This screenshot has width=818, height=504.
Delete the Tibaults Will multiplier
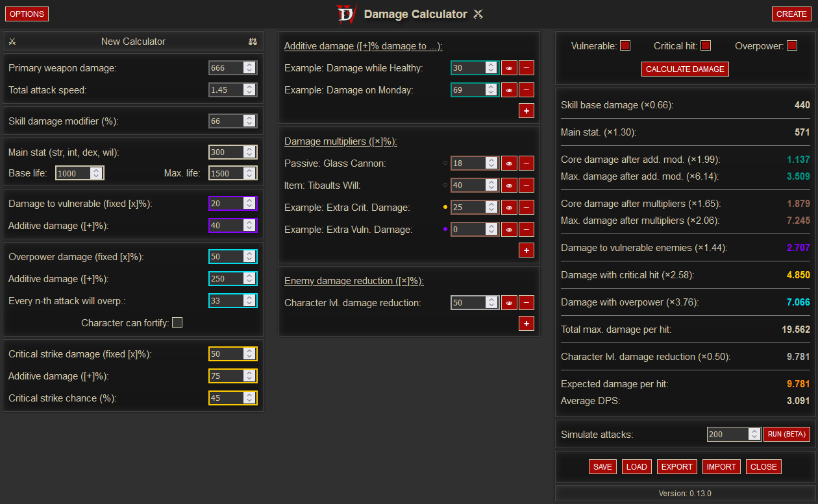point(526,186)
